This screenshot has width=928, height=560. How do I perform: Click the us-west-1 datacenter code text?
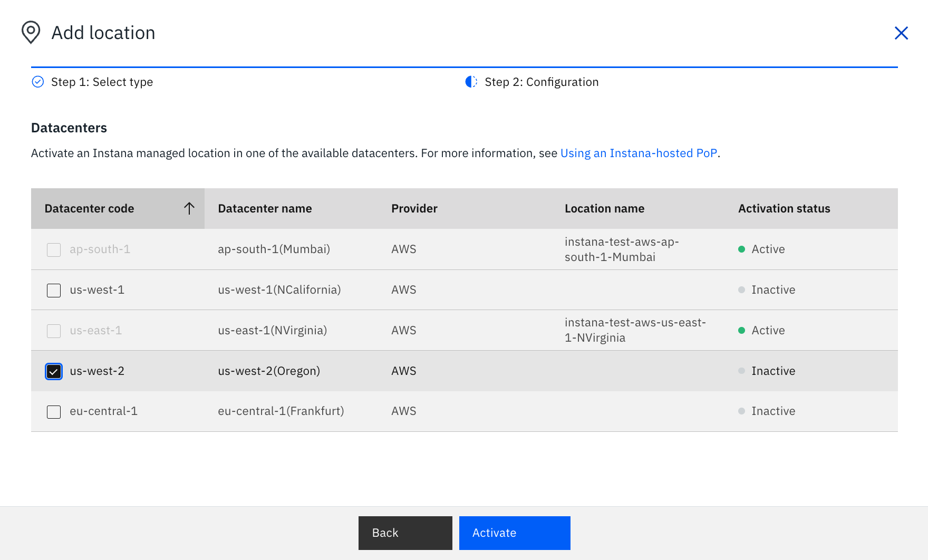97,289
